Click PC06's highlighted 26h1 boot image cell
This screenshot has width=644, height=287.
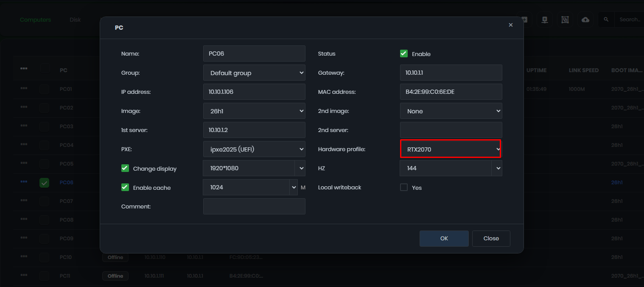(617, 183)
